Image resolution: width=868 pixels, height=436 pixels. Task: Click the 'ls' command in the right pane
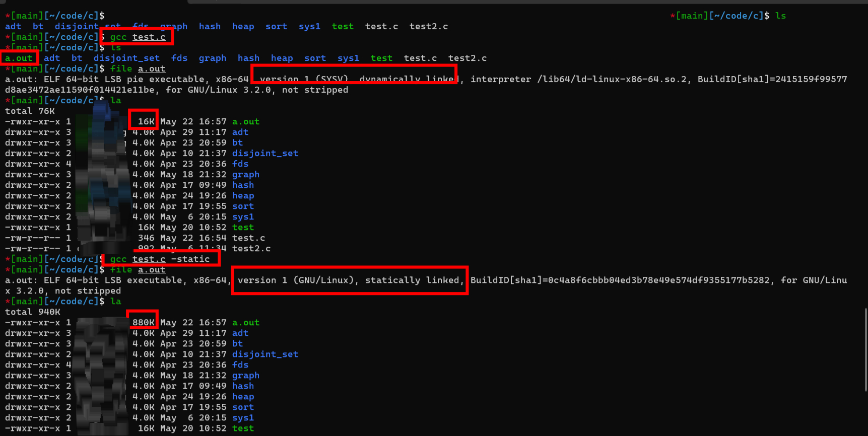(x=780, y=16)
